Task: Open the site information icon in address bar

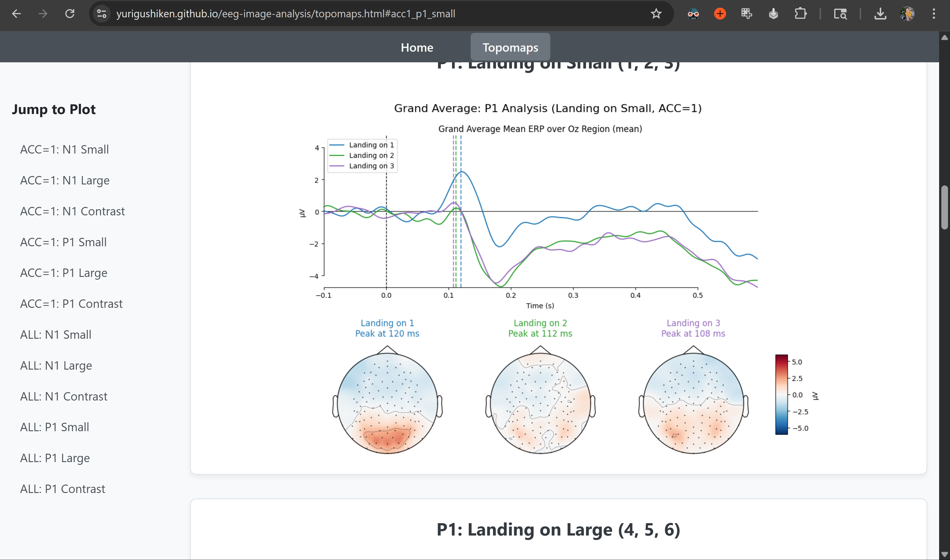Action: tap(101, 14)
